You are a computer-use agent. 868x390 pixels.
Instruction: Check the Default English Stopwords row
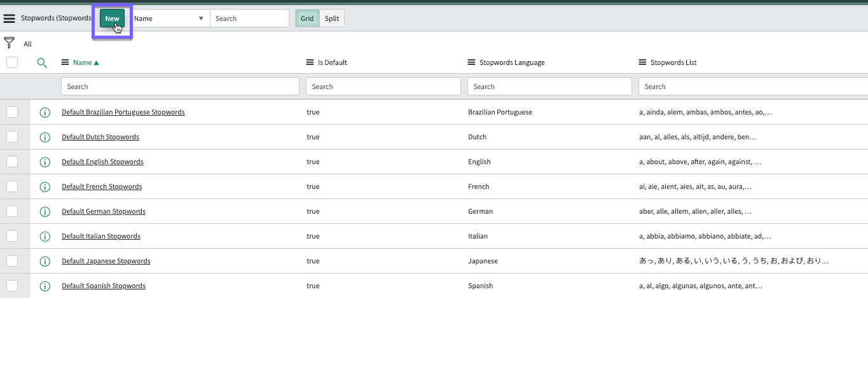pos(12,162)
